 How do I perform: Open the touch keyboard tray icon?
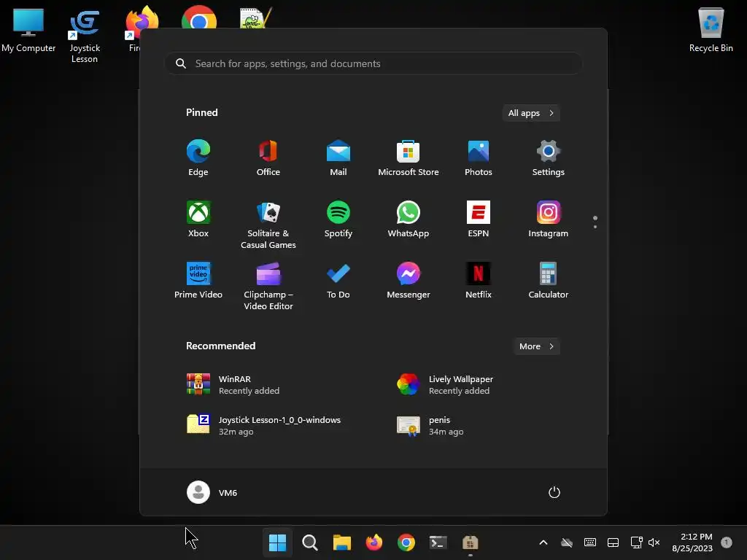click(589, 542)
